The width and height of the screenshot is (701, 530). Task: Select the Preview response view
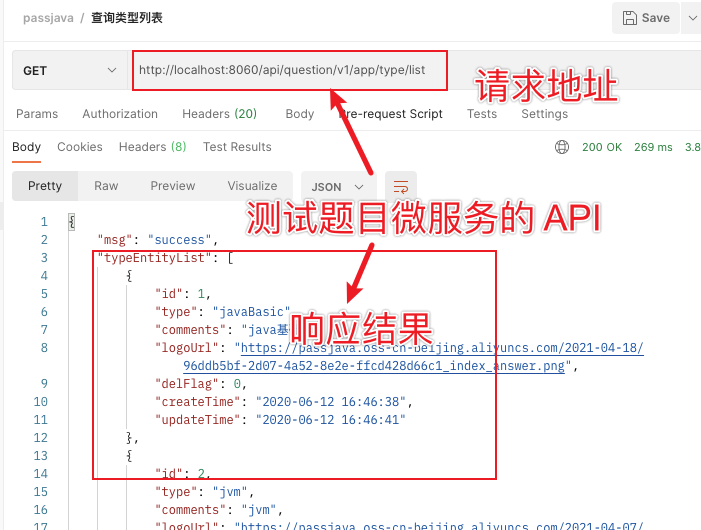pos(173,186)
